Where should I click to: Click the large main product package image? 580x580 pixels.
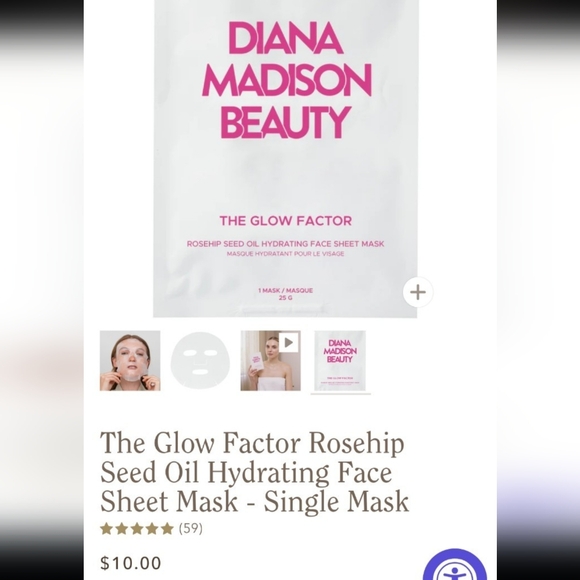pos(286,158)
